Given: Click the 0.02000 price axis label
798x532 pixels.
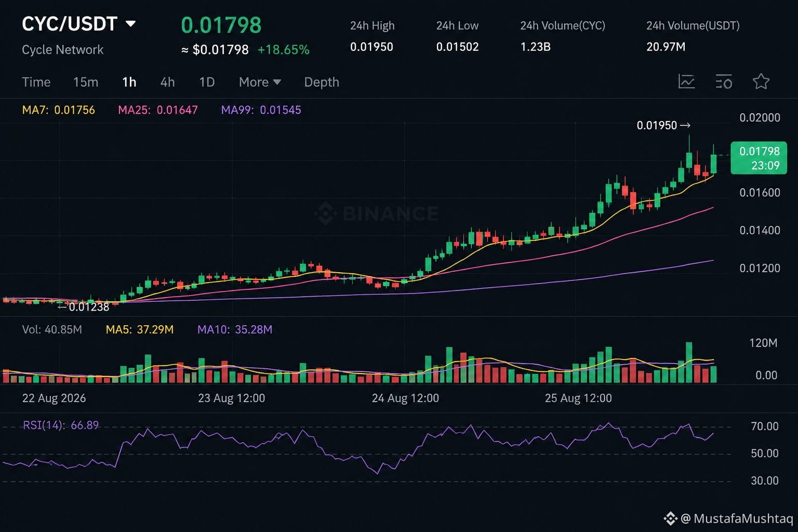Looking at the screenshot, I should [x=760, y=117].
